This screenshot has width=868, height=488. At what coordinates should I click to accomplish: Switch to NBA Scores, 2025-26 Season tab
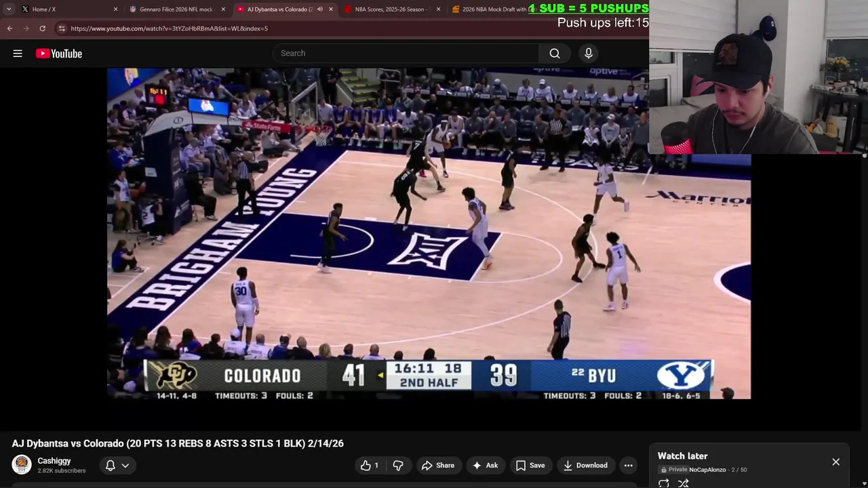point(392,9)
